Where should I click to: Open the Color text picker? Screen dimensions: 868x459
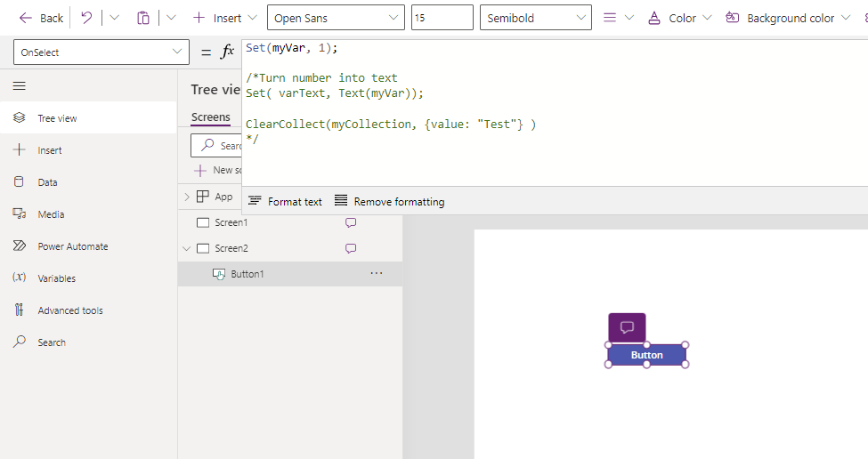679,19
